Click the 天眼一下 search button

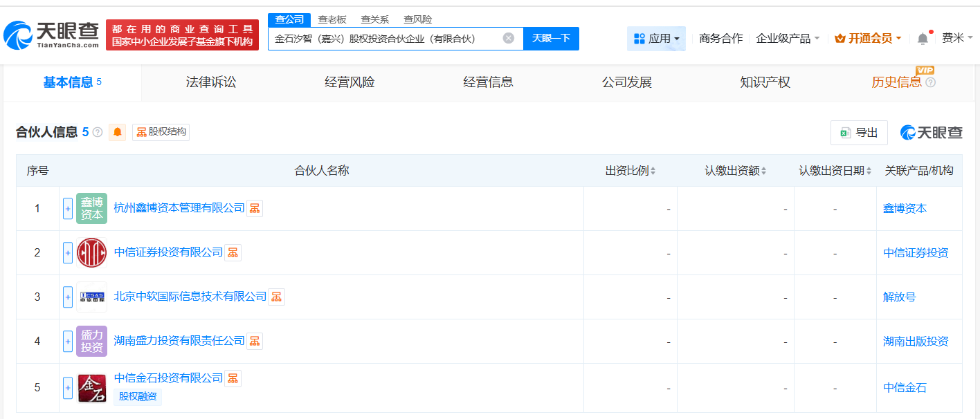[552, 38]
